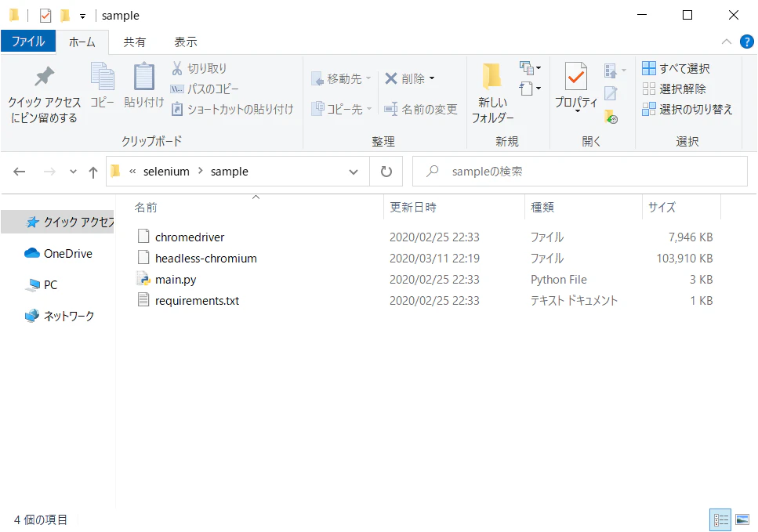Click Invert selection (選択の切り替え)

tap(687, 109)
